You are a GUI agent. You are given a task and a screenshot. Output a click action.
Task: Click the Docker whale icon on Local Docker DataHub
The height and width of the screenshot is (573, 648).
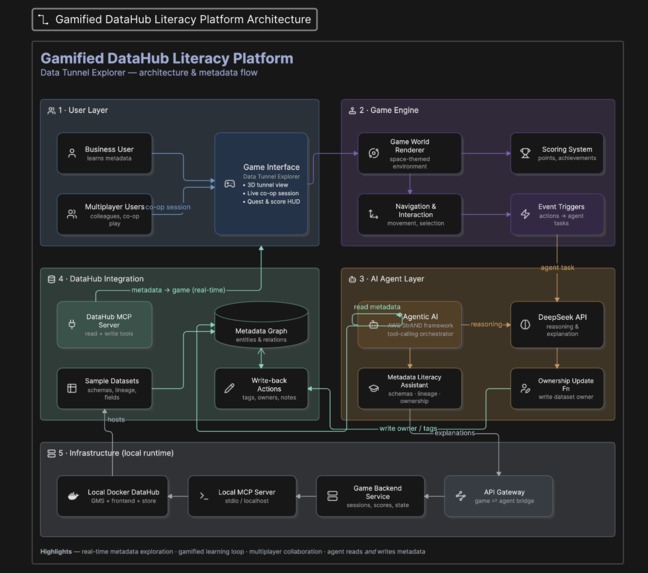[73, 496]
